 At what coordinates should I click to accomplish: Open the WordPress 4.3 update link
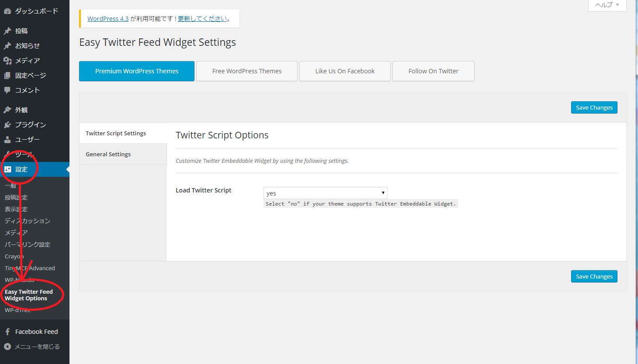[x=108, y=19]
